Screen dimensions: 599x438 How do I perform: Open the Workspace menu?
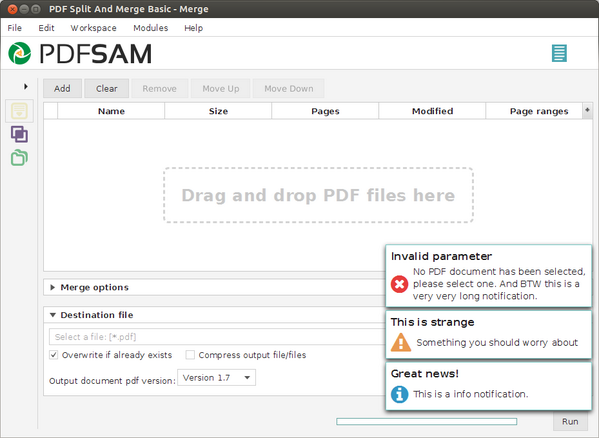pos(94,28)
